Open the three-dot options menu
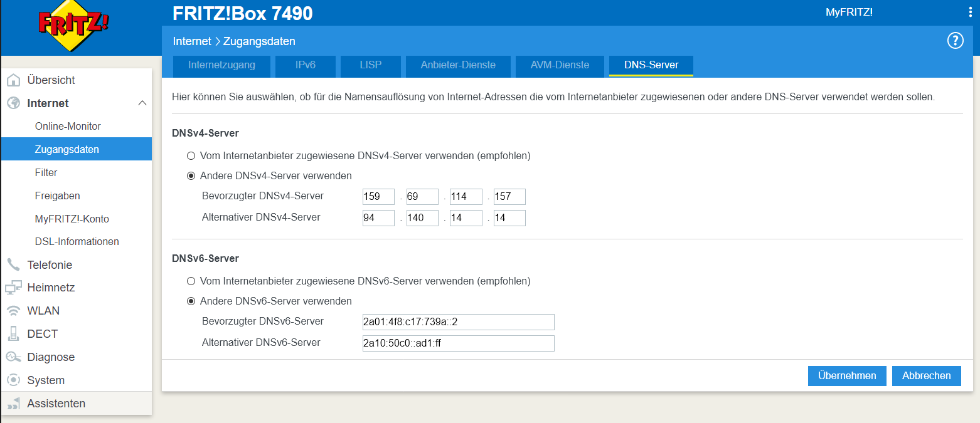Viewport: 980px width, 423px height. pos(971,13)
